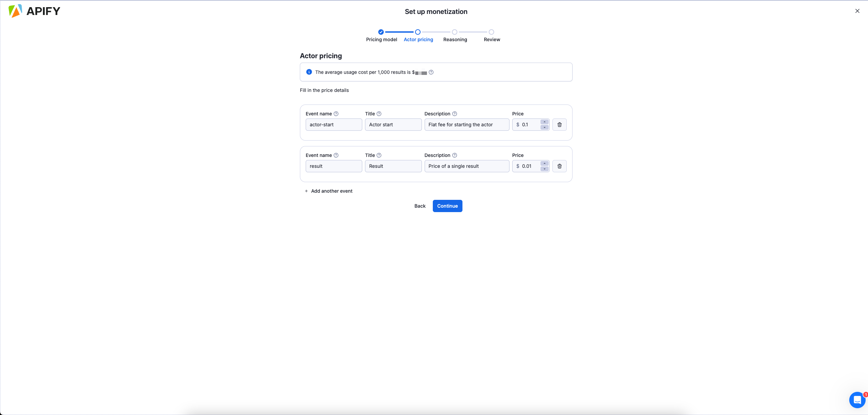Viewport: 868px width, 415px height.
Task: Click the Result title field
Action: tap(393, 166)
